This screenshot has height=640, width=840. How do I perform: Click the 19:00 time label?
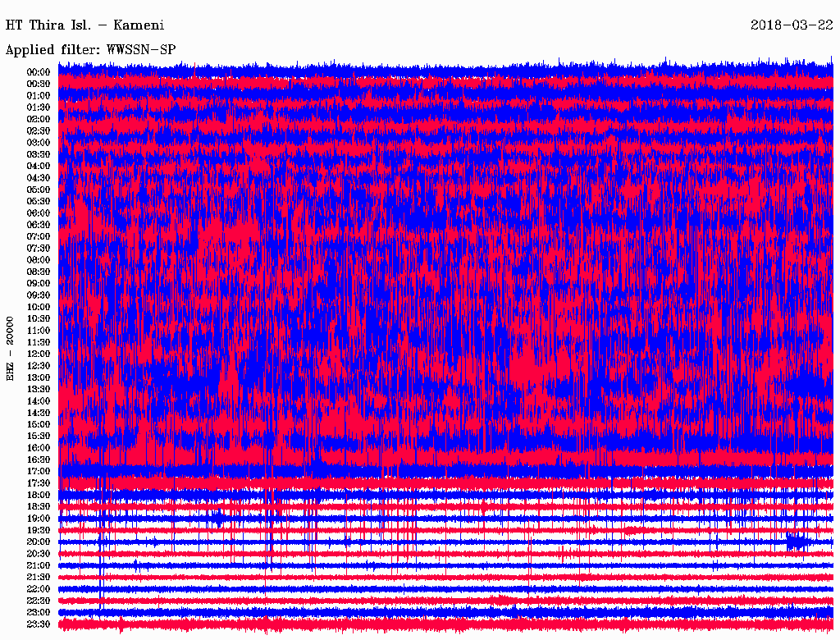click(39, 519)
